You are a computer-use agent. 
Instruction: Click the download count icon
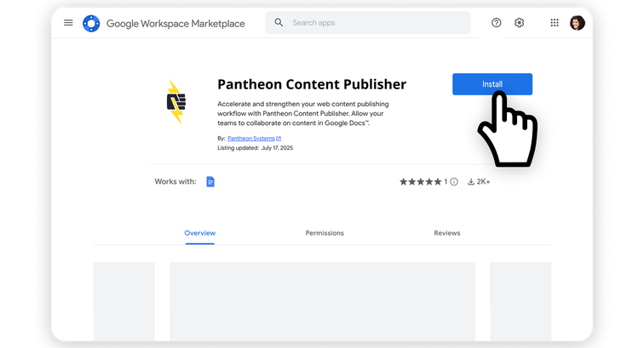tap(471, 181)
